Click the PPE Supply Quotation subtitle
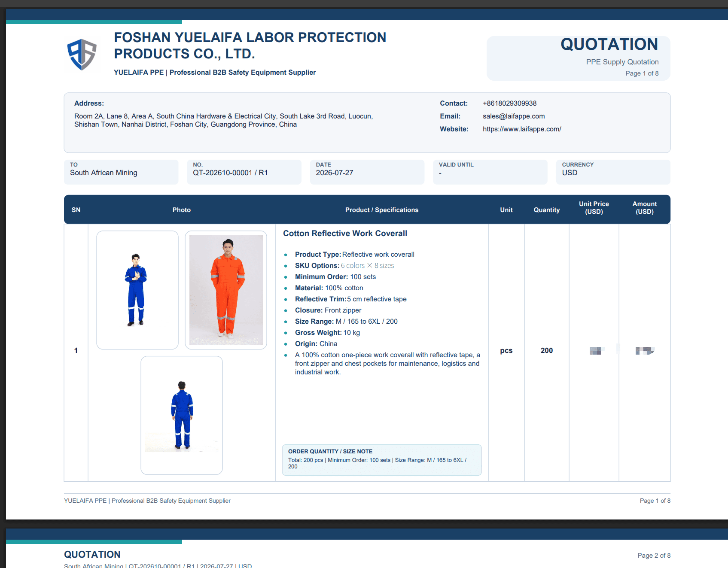This screenshot has height=568, width=728. tap(622, 62)
